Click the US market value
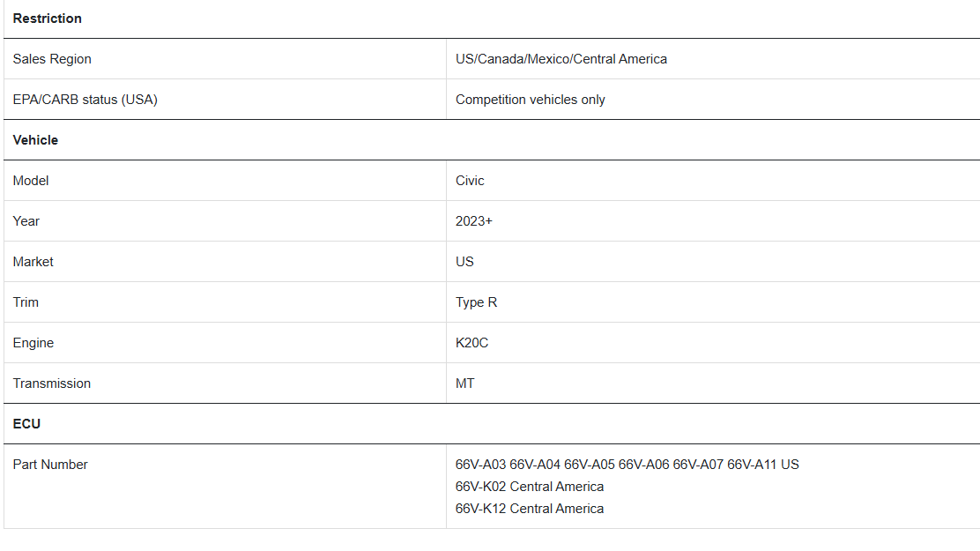Screen dimensions: 980x551 click(464, 262)
